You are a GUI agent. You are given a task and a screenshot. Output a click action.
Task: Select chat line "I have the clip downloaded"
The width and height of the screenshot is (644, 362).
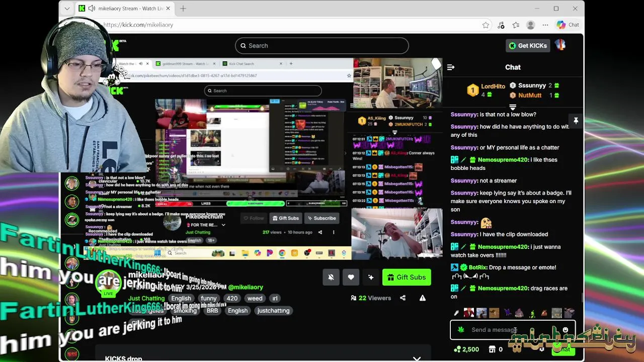pyautogui.click(x=514, y=234)
